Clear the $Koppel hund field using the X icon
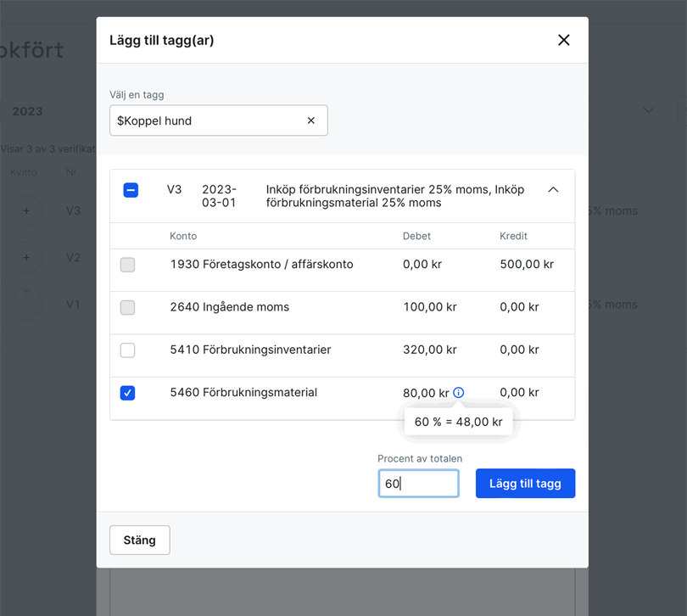687x616 pixels. (310, 120)
